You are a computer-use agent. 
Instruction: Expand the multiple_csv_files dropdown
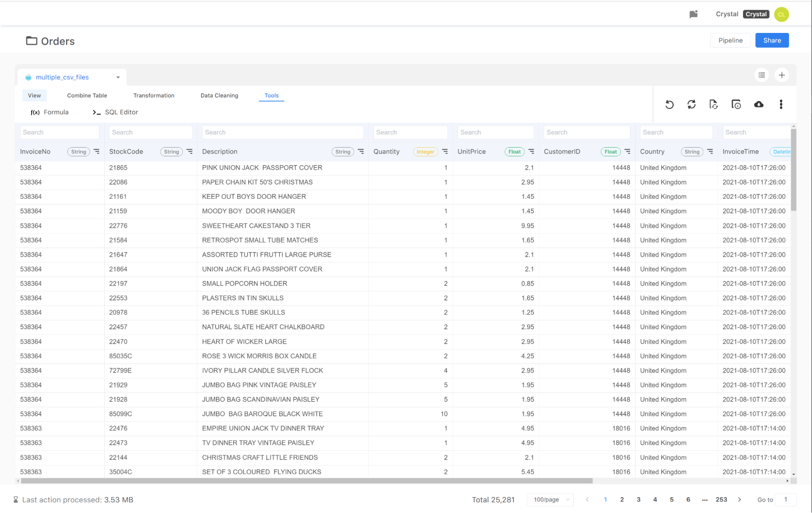point(118,77)
